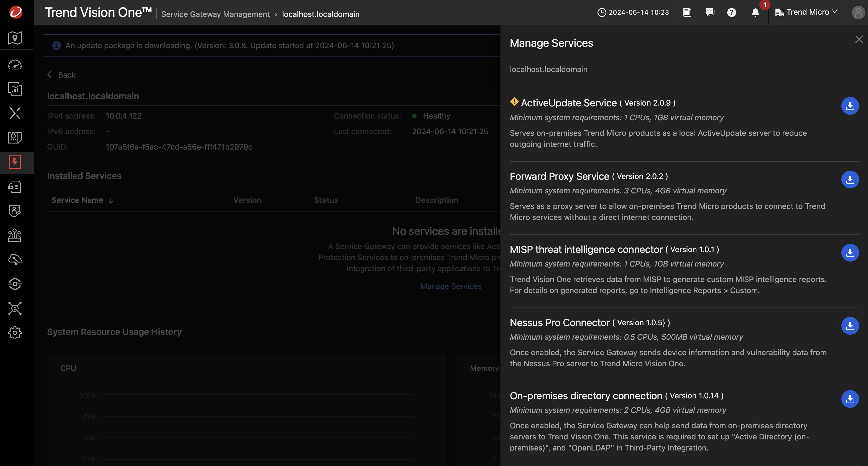The width and height of the screenshot is (868, 466).
Task: Sort by Service Name column arrow
Action: [111, 201]
